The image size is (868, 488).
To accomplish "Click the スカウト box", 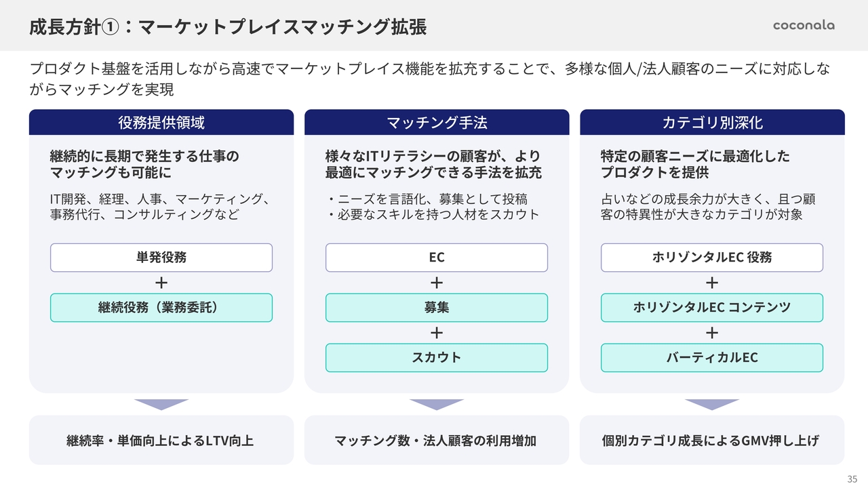I will click(x=437, y=358).
